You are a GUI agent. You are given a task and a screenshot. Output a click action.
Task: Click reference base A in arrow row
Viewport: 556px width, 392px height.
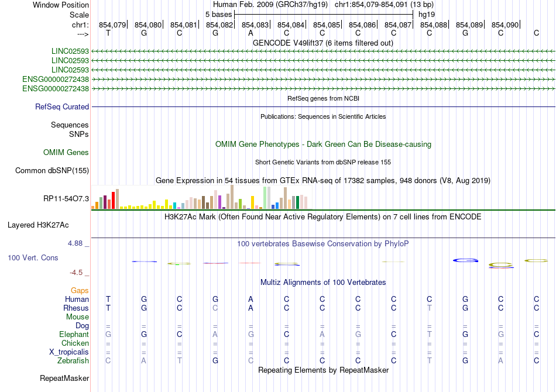click(250, 33)
